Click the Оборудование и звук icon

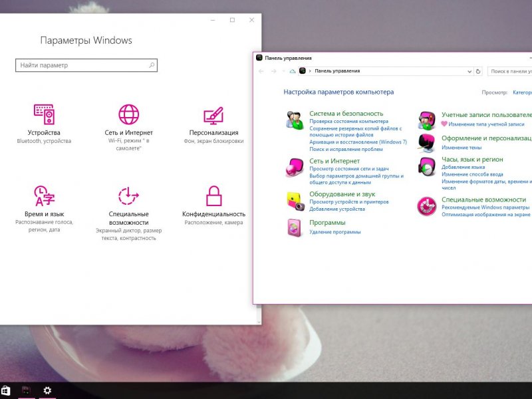coord(295,201)
